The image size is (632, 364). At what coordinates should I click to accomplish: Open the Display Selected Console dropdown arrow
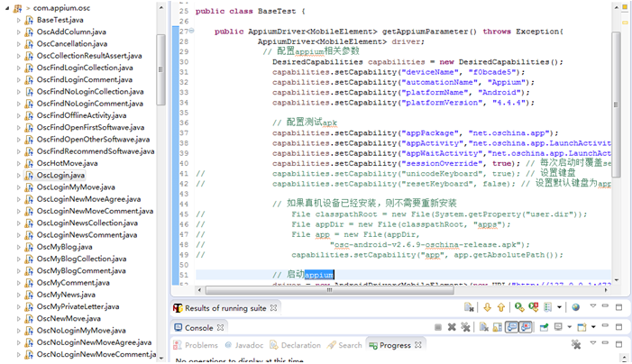569,327
